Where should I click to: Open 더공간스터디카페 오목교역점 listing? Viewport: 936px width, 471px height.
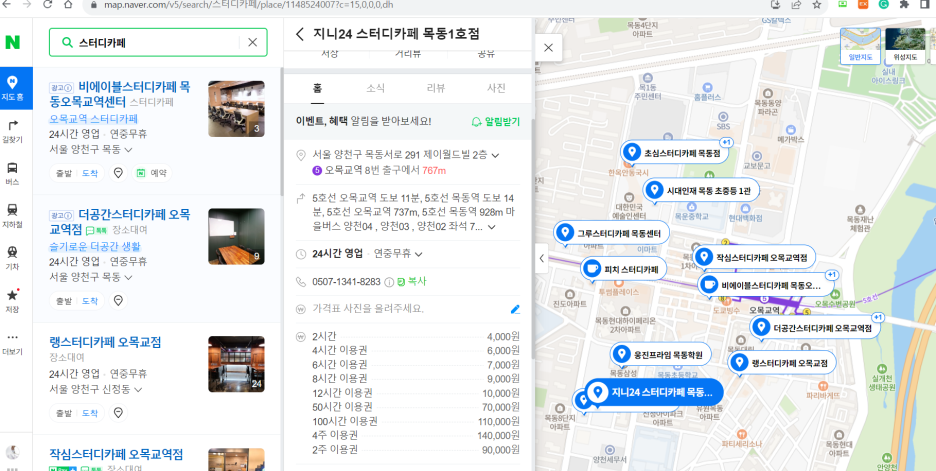pos(119,221)
